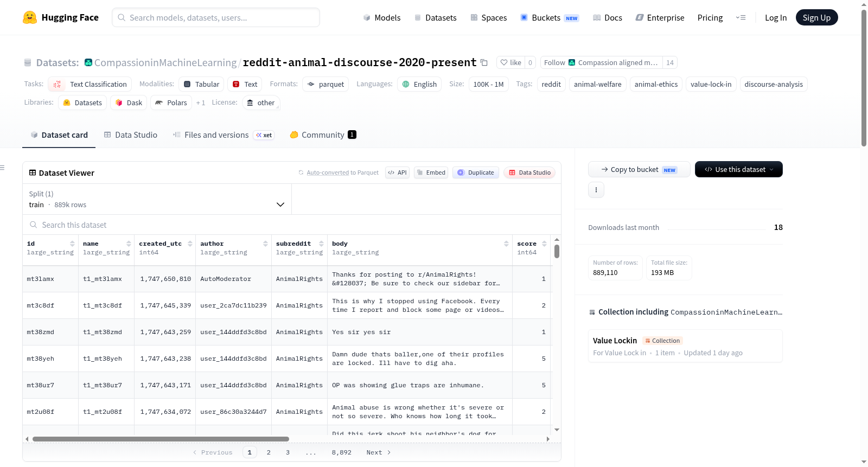Open the Spaces menu item
The height and width of the screenshot is (467, 868).
pos(488,17)
